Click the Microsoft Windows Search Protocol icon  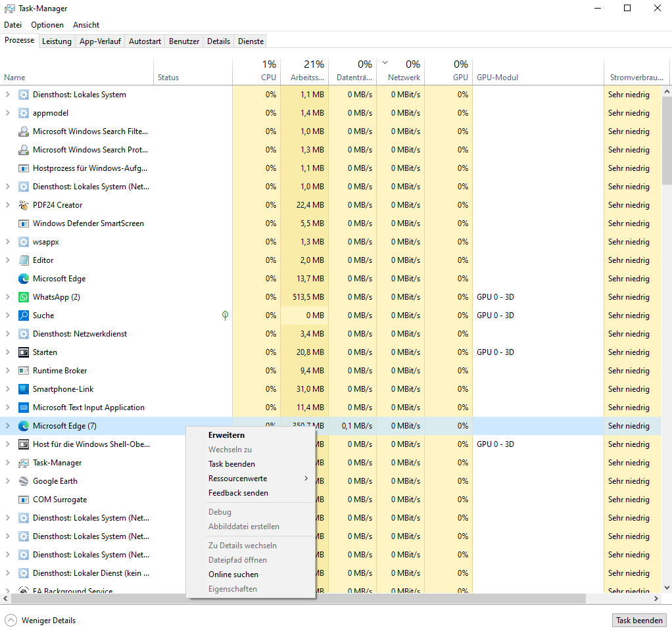pos(24,149)
